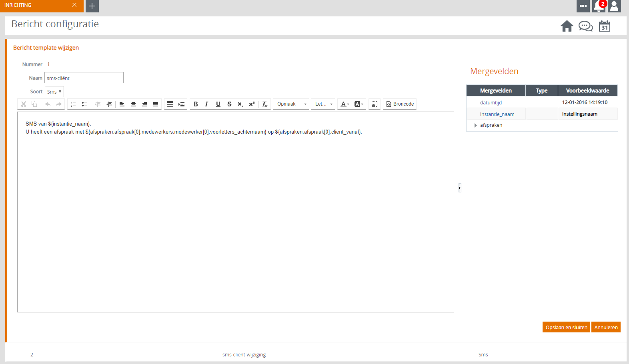
Task: Justify the text
Action: [x=156, y=104]
